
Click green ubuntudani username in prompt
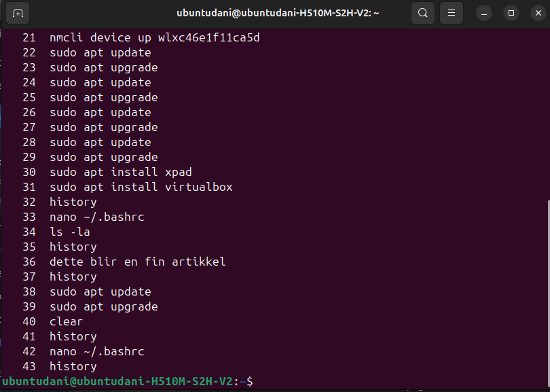click(x=36, y=382)
